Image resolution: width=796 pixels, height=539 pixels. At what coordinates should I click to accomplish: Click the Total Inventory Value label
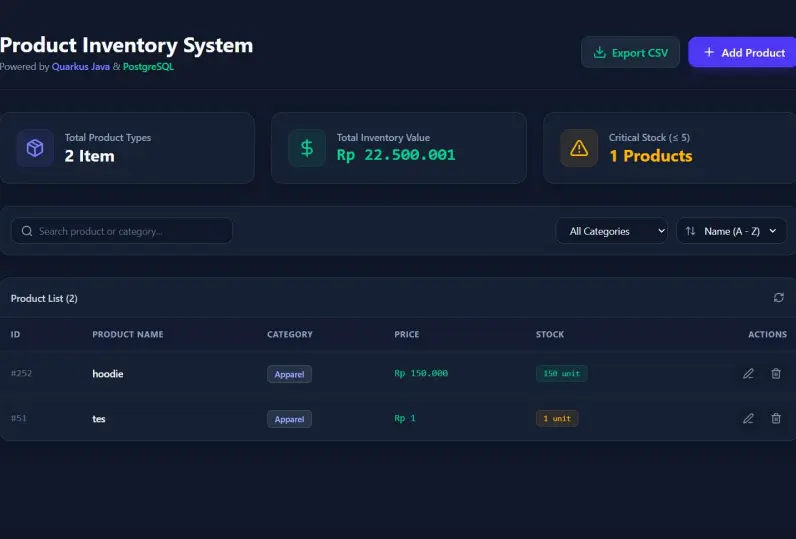(x=383, y=138)
